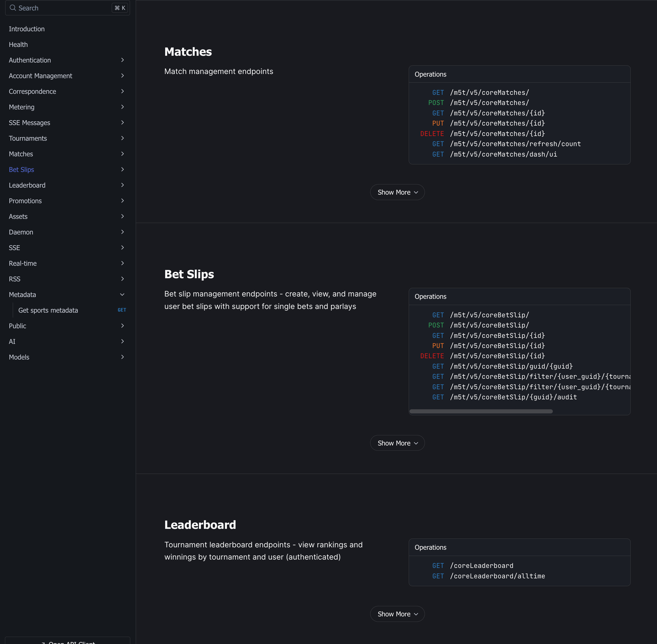Open GET coreMatches/dash/ui operation
This screenshot has height=644, width=657.
coord(494,154)
